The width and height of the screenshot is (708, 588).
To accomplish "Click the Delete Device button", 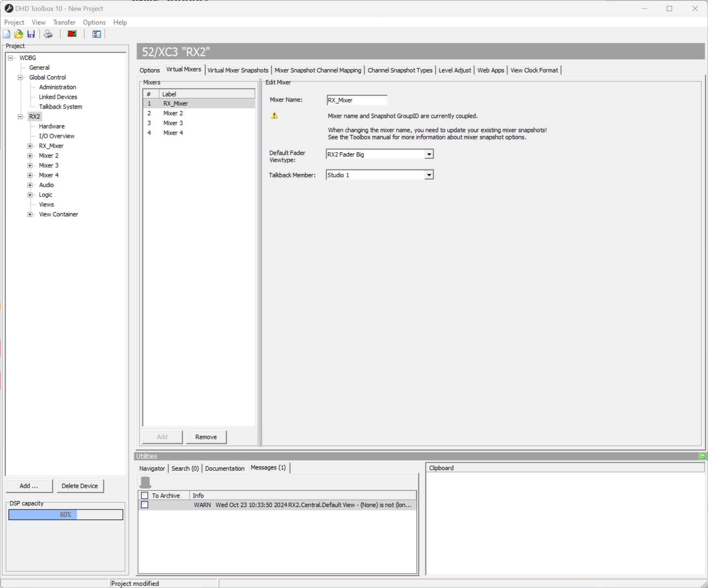I will 80,486.
